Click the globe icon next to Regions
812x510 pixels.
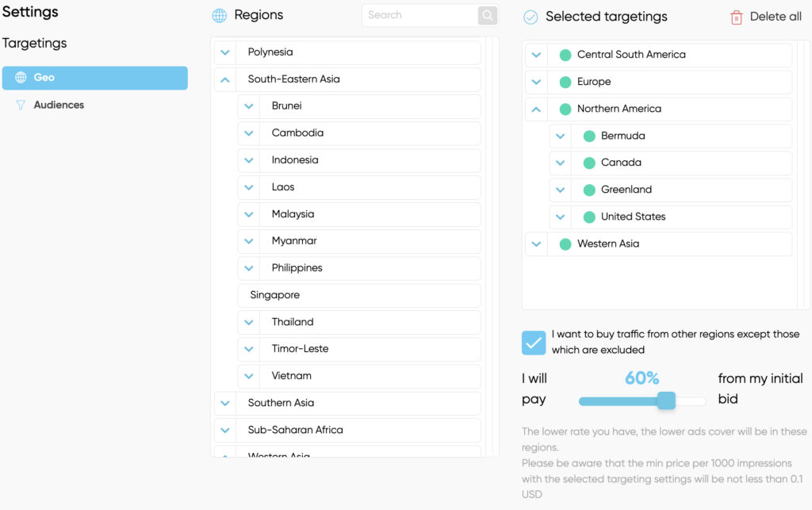219,15
